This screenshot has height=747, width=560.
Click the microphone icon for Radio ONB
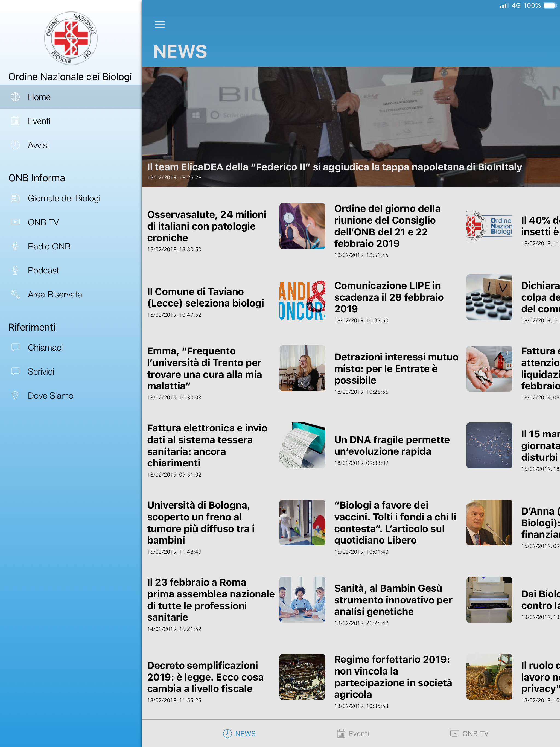point(15,246)
